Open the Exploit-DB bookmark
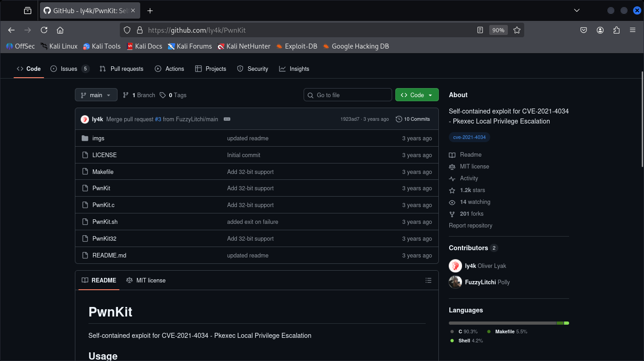The image size is (644, 361). coord(296,46)
